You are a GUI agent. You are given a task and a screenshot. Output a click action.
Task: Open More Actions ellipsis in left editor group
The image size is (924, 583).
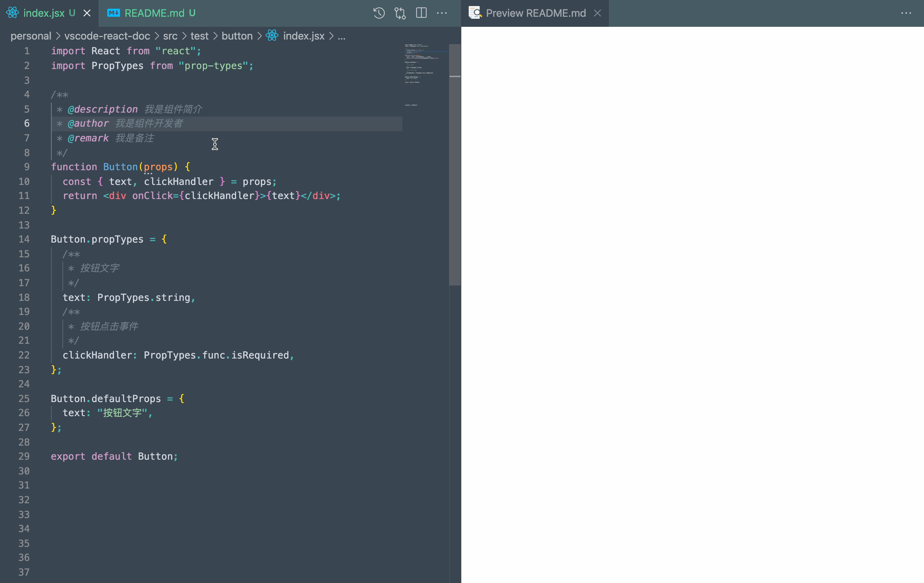click(442, 13)
